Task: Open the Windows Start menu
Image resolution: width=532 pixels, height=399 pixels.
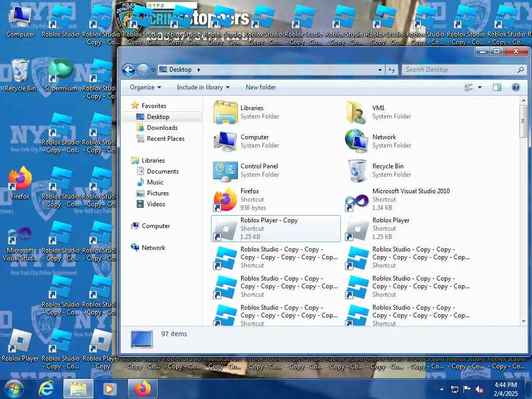Action: point(14,389)
